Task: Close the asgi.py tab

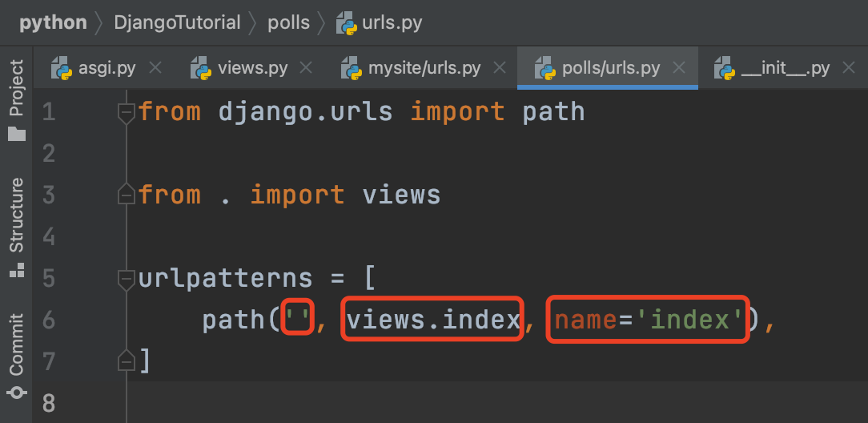Action: click(155, 68)
